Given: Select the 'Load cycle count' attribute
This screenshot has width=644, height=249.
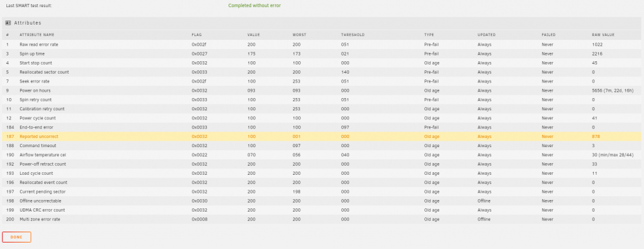Looking at the screenshot, I should [36, 174].
